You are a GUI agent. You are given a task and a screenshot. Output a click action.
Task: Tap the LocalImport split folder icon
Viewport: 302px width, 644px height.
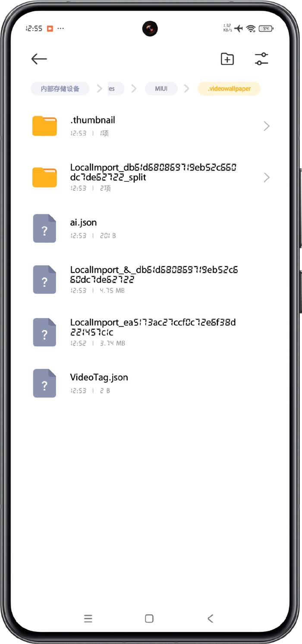point(44,177)
